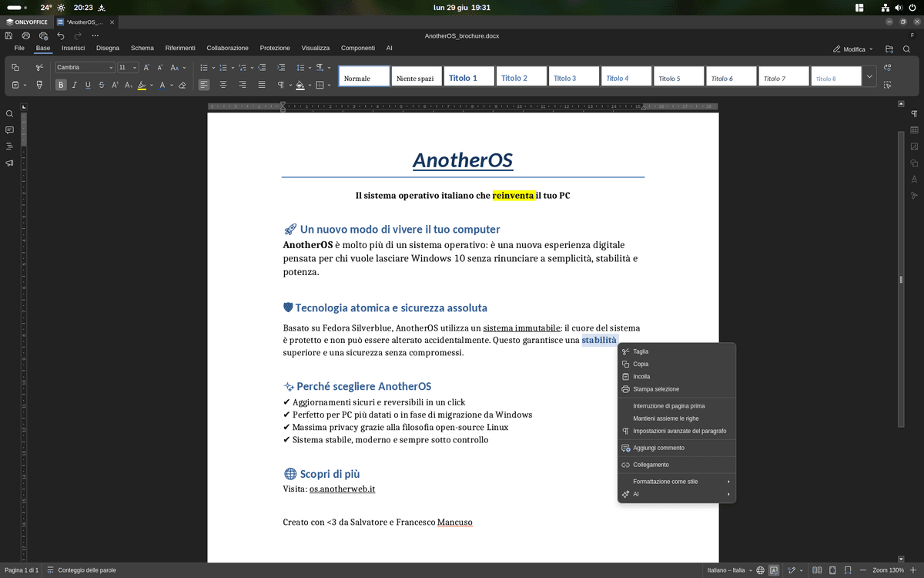This screenshot has width=924, height=578.
Task: Clear formatting with the eraser icon
Action: (182, 85)
